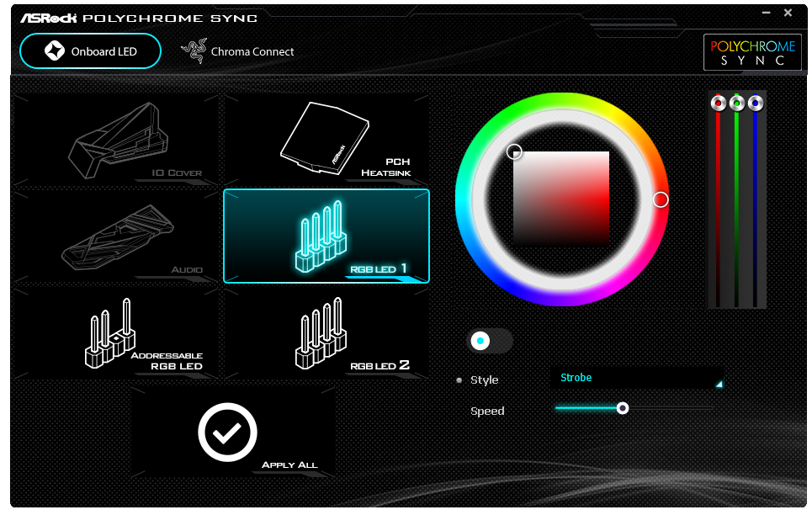Image resolution: width=812 pixels, height=515 pixels.
Task: Click the Polychrome Sync logo badge
Action: [752, 52]
